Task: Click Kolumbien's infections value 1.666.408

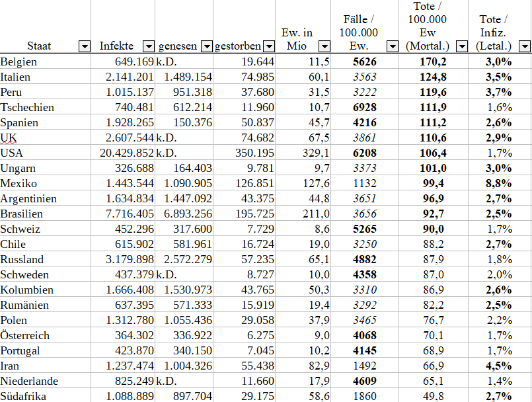Action: coord(130,290)
